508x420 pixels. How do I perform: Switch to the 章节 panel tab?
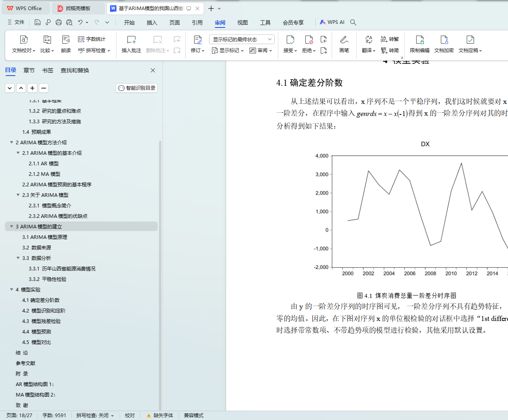(29, 70)
